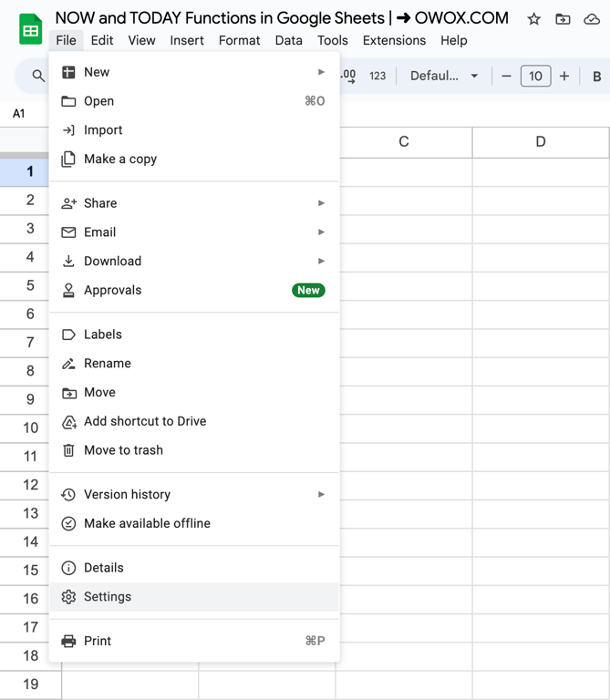Click the Settings gear icon
This screenshot has width=610, height=700.
[x=68, y=596]
